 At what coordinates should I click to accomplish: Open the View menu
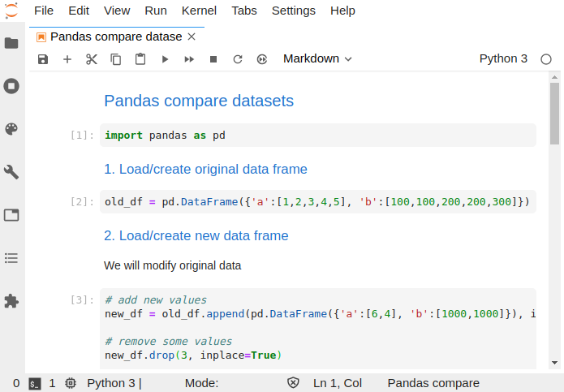click(117, 11)
